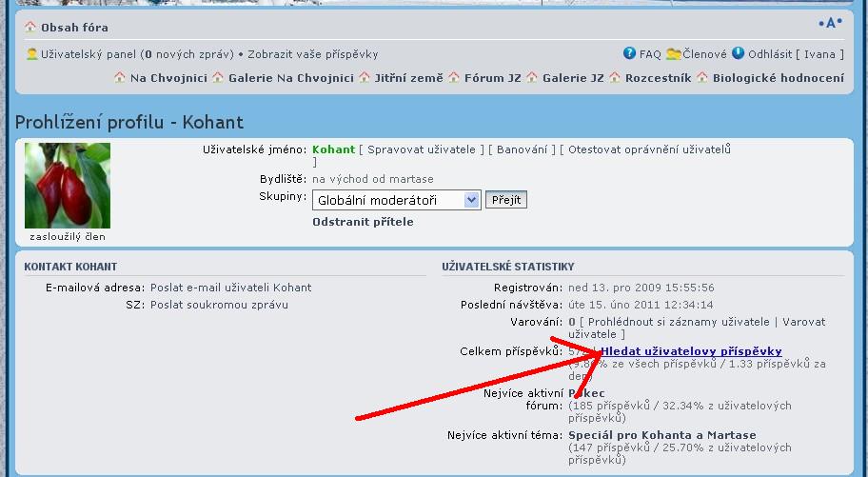Click the user panel person icon

[x=32, y=54]
